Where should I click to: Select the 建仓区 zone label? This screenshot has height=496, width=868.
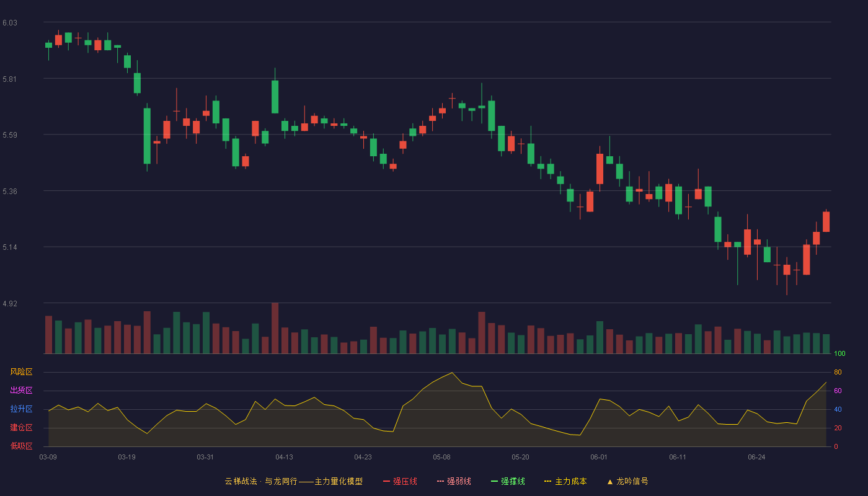pos(21,428)
